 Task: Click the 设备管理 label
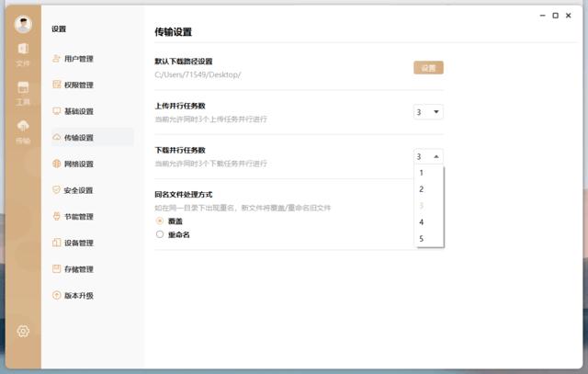tap(79, 243)
